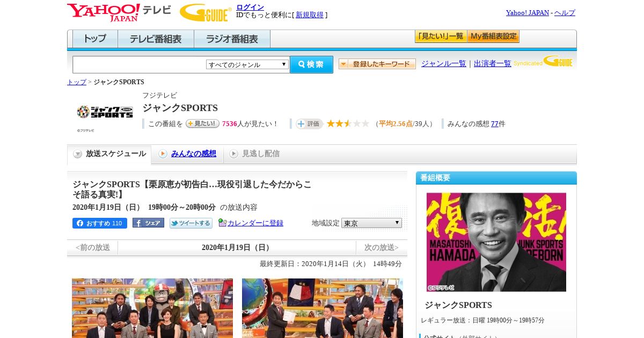Click the search keyword input field
Screen dimensions: 644x338
pos(139,64)
